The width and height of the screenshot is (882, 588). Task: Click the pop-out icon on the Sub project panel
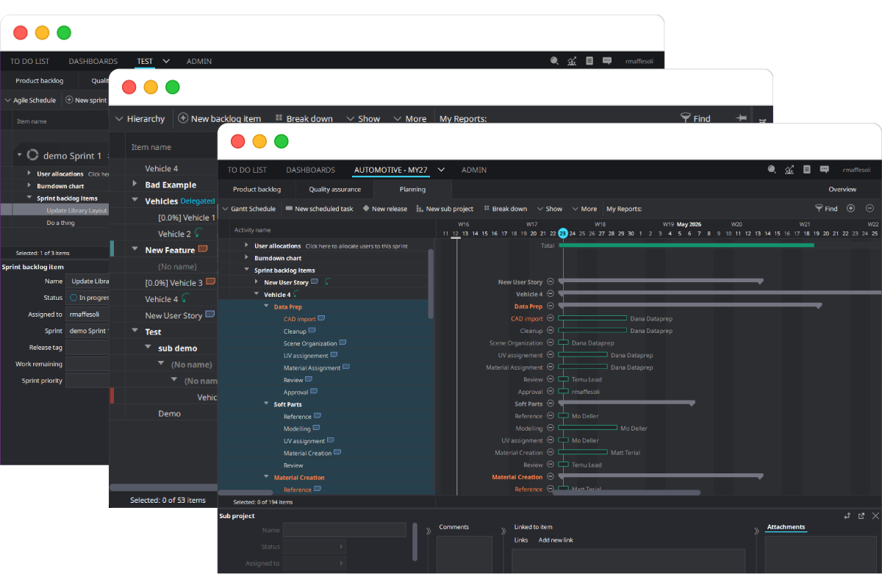[860, 517]
